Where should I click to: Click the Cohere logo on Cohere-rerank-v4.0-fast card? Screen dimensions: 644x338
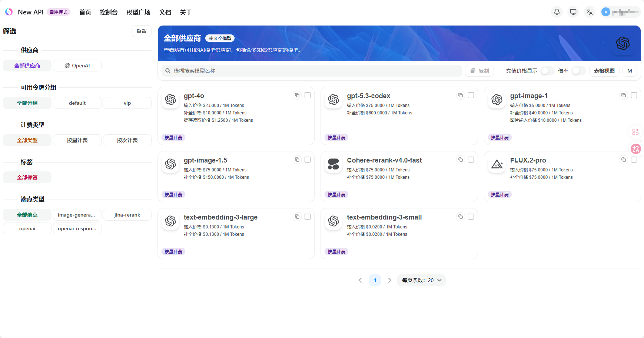(x=333, y=164)
